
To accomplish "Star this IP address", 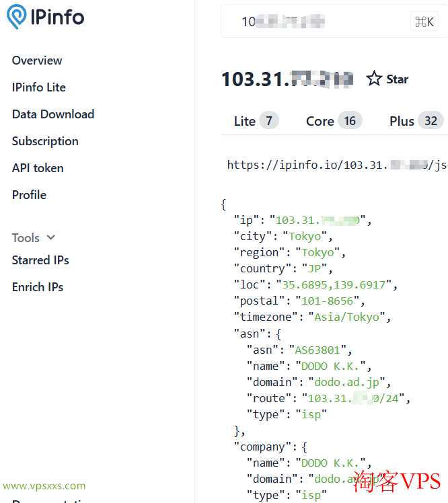I will (x=387, y=79).
